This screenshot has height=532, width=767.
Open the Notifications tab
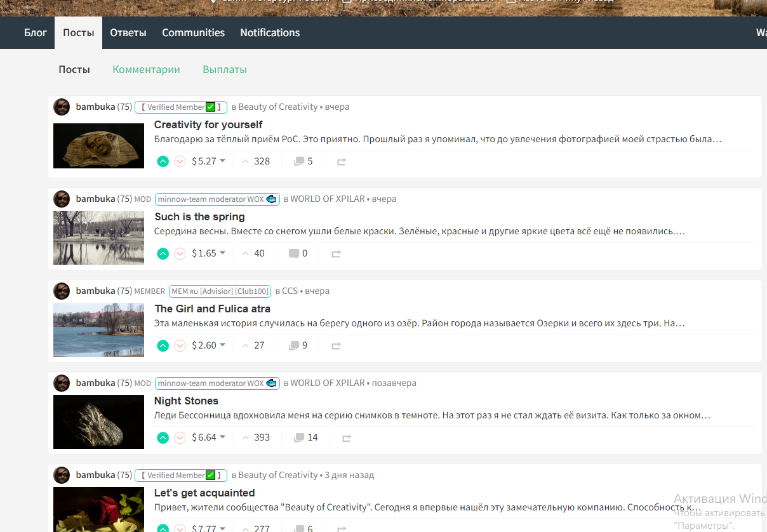coord(270,32)
